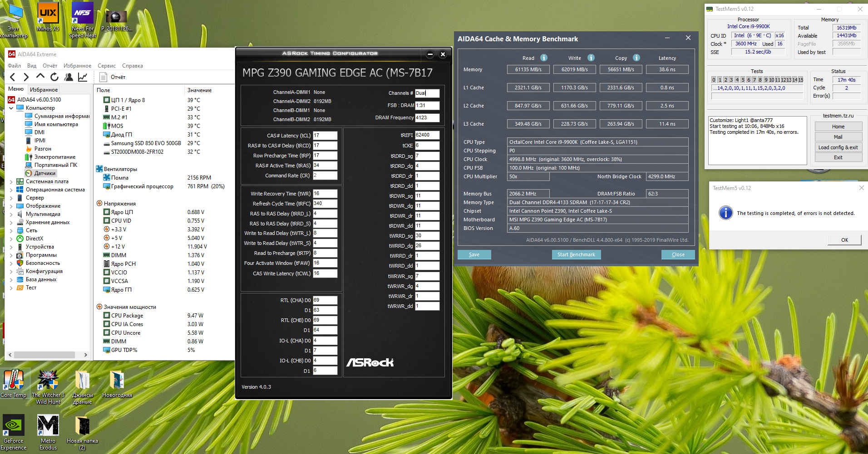Select the Новогодняя folder on desktop
The width and height of the screenshot is (868, 454).
click(117, 384)
